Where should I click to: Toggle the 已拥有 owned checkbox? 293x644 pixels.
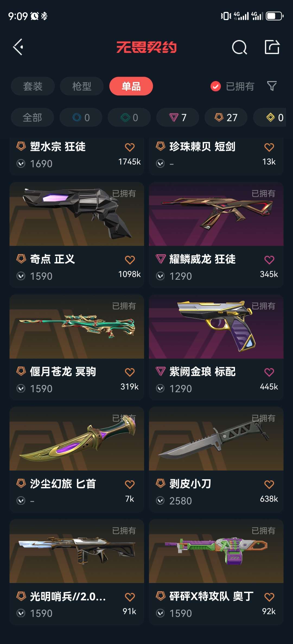point(216,86)
